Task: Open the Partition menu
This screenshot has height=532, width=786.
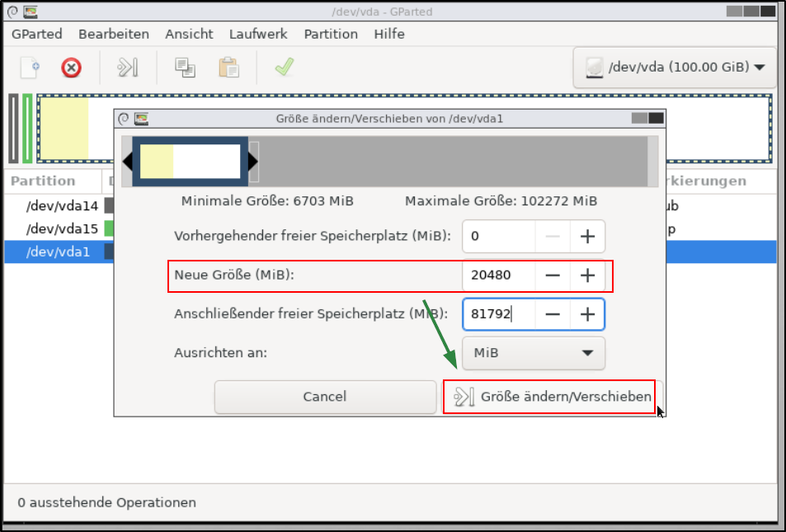Action: 330,34
